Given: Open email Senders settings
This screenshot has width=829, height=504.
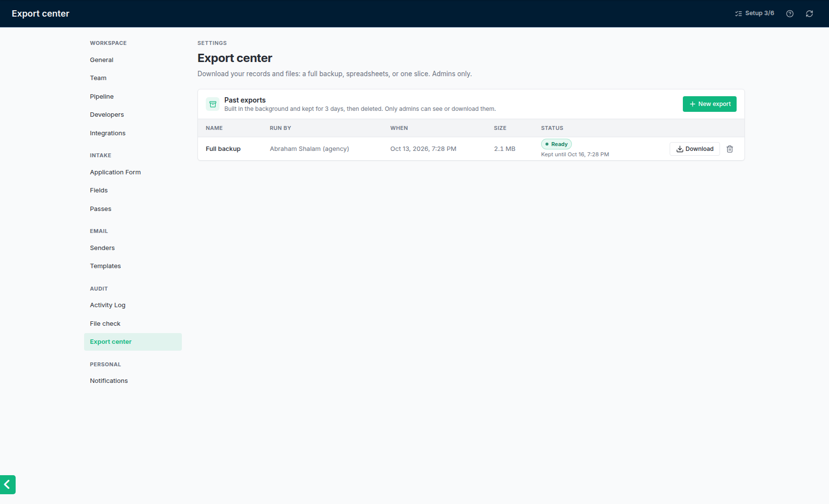Looking at the screenshot, I should (133, 248).
